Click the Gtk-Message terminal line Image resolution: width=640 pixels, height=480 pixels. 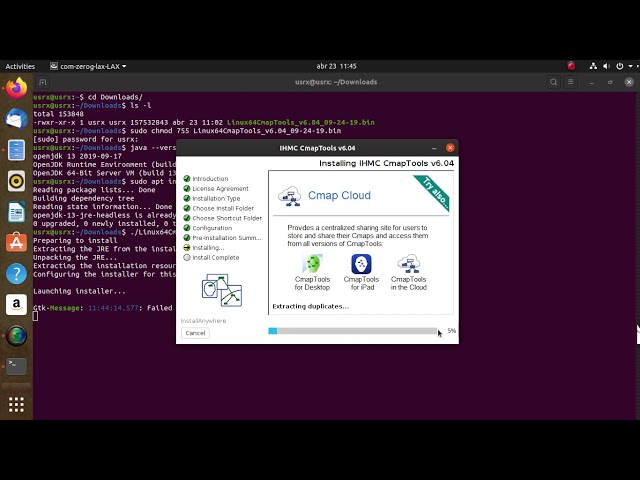[104, 308]
